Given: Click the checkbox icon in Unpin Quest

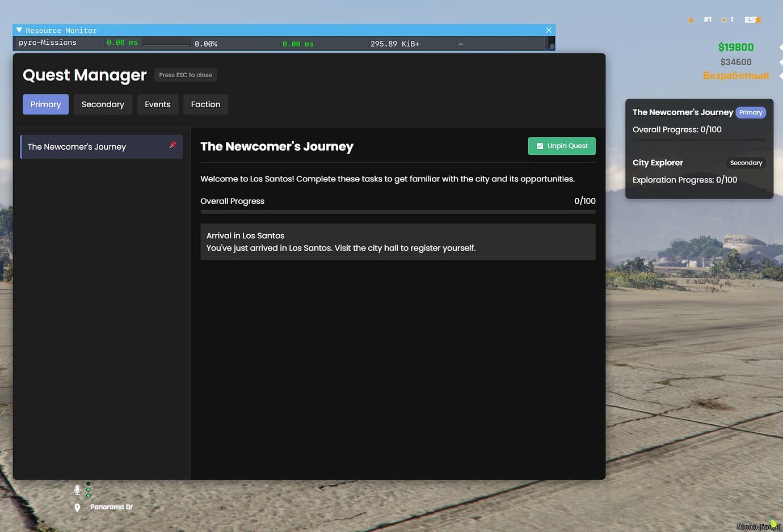Looking at the screenshot, I should point(540,146).
